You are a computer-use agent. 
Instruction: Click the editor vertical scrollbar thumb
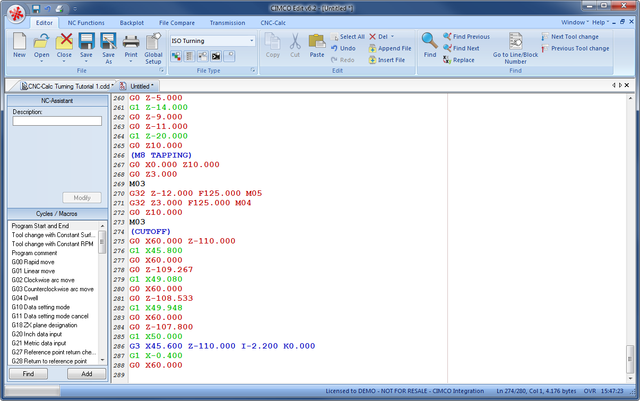pyautogui.click(x=630, y=359)
